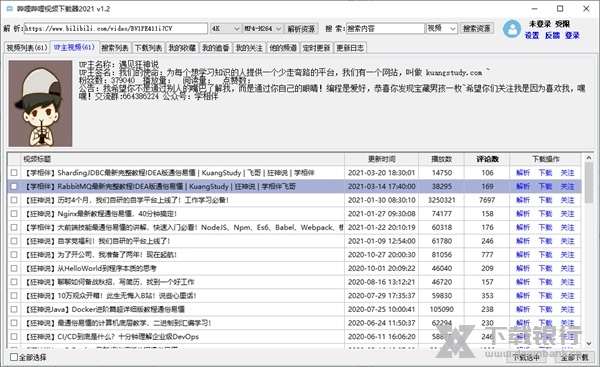The image size is (600, 367).
Task: Go to the 下载列表 tab
Action: (148, 48)
